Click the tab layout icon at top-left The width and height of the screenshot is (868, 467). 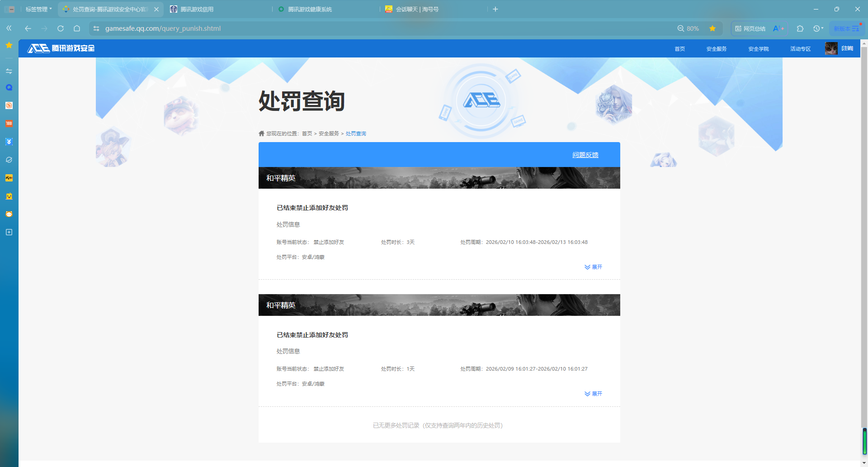(x=10, y=9)
